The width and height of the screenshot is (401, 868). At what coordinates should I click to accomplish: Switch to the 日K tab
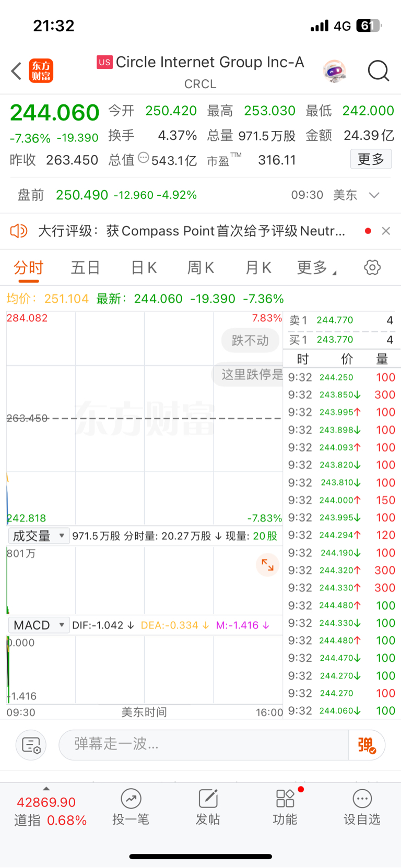pyautogui.click(x=144, y=268)
